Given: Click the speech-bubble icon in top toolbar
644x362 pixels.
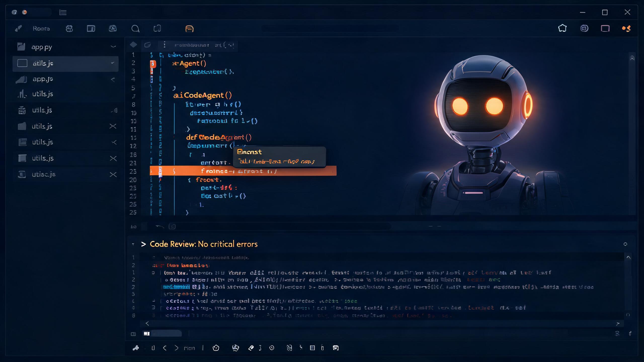Looking at the screenshot, I should coord(135,29).
